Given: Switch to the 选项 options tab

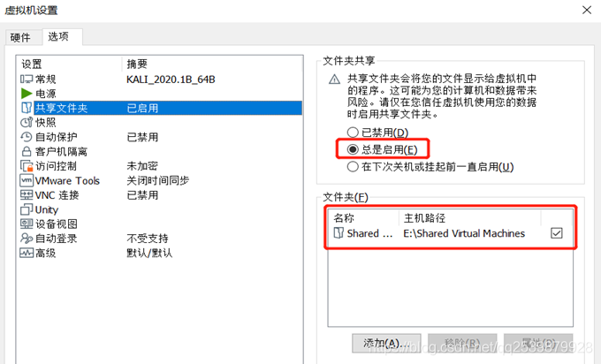Looking at the screenshot, I should pos(58,36).
